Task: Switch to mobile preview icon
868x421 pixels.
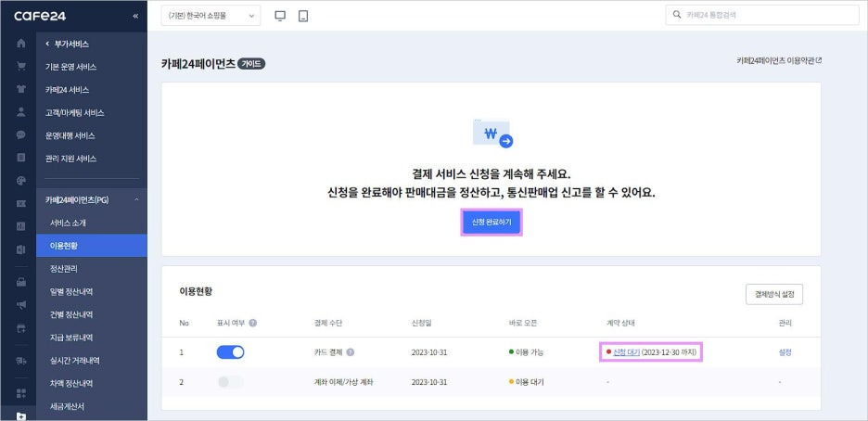Action: (303, 16)
